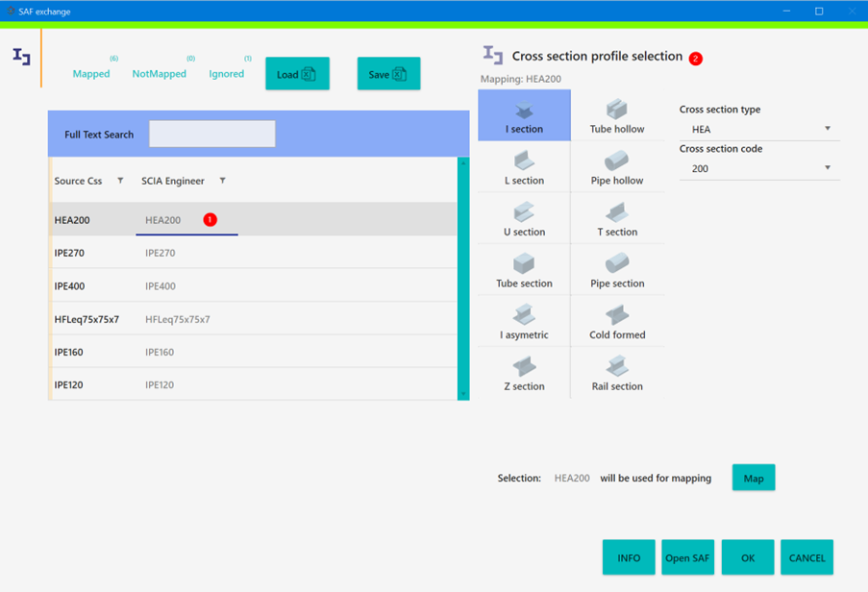Click the Map button
The height and width of the screenshot is (592, 868).
click(x=753, y=478)
